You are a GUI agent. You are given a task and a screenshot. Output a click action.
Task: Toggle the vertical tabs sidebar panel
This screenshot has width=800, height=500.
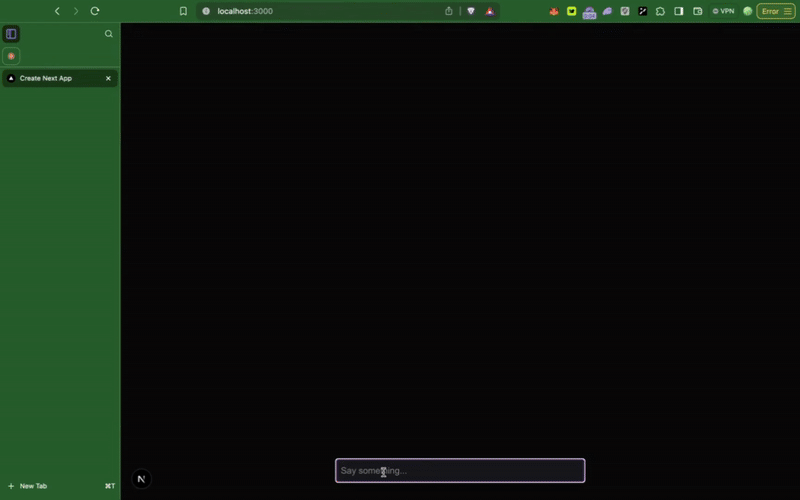(11, 34)
